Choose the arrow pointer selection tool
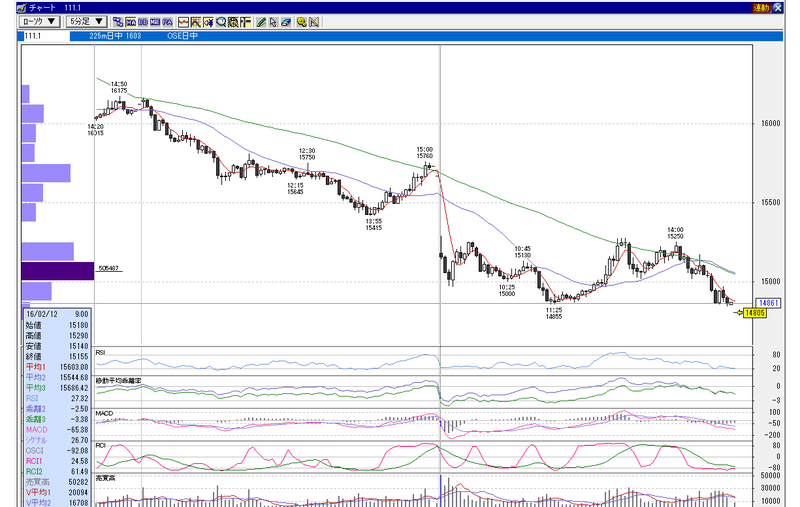The width and height of the screenshot is (800, 507). [x=273, y=22]
